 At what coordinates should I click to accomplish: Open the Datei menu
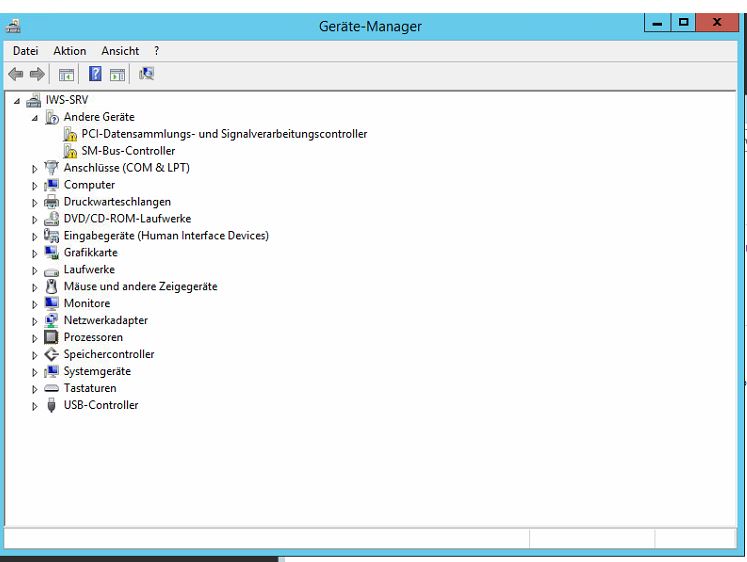(x=25, y=51)
